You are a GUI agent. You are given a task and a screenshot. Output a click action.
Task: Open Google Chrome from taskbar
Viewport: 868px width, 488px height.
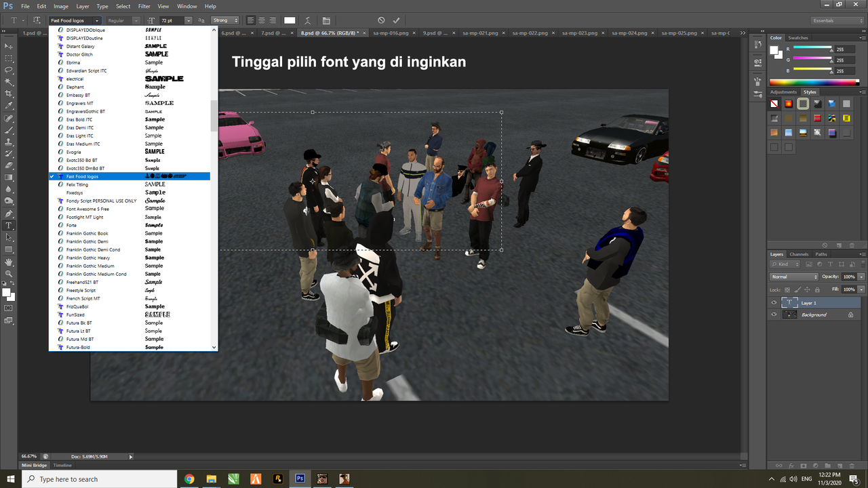point(189,479)
